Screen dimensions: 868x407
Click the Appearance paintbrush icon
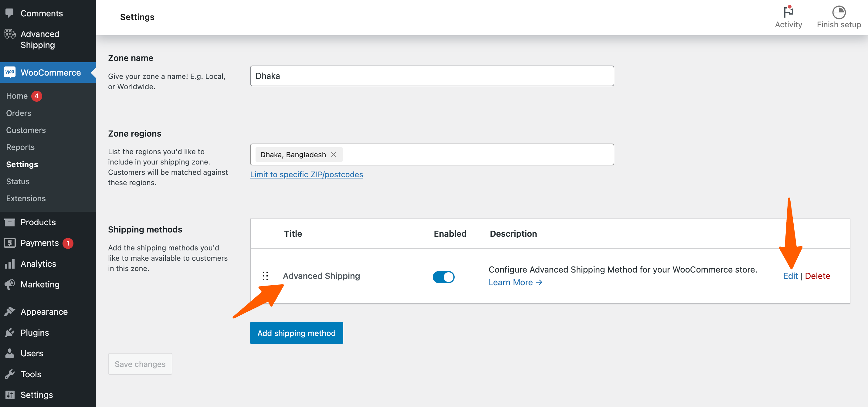pos(9,312)
